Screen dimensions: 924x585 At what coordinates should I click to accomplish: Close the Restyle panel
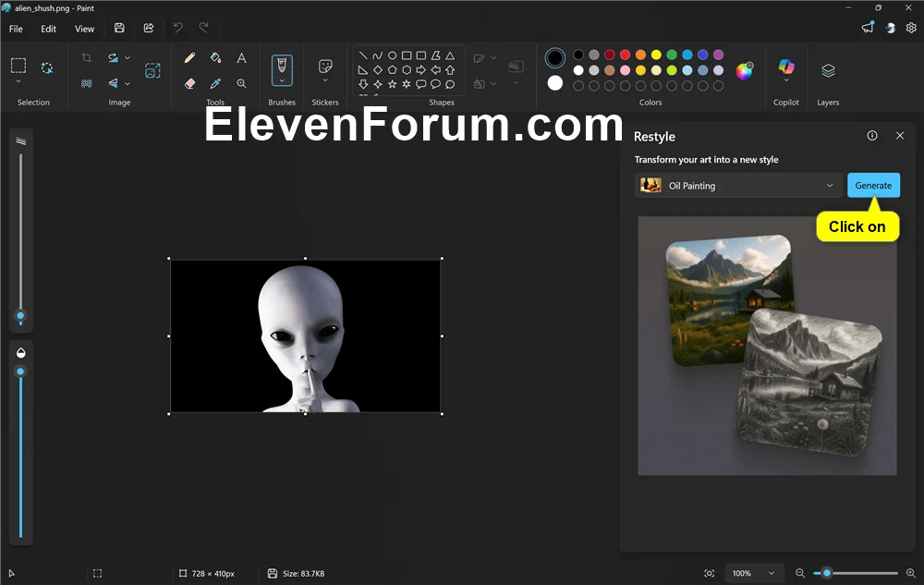900,136
